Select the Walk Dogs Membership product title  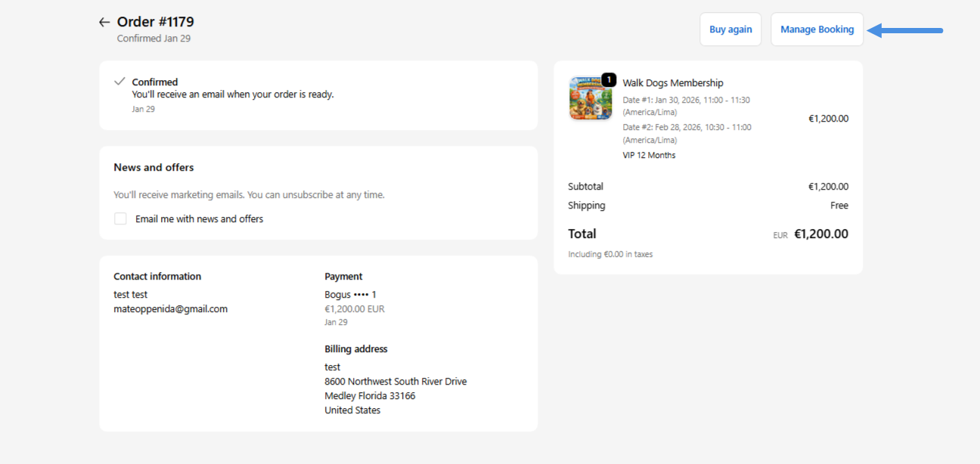[673, 83]
